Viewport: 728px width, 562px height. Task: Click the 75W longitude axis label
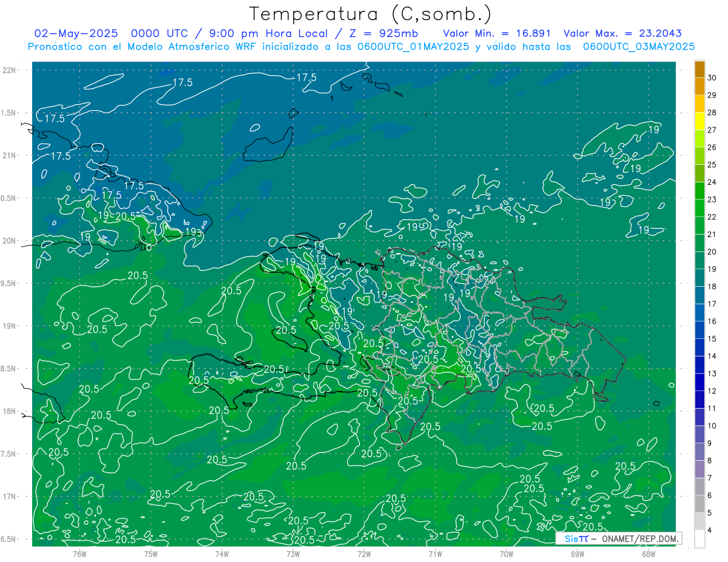151,554
